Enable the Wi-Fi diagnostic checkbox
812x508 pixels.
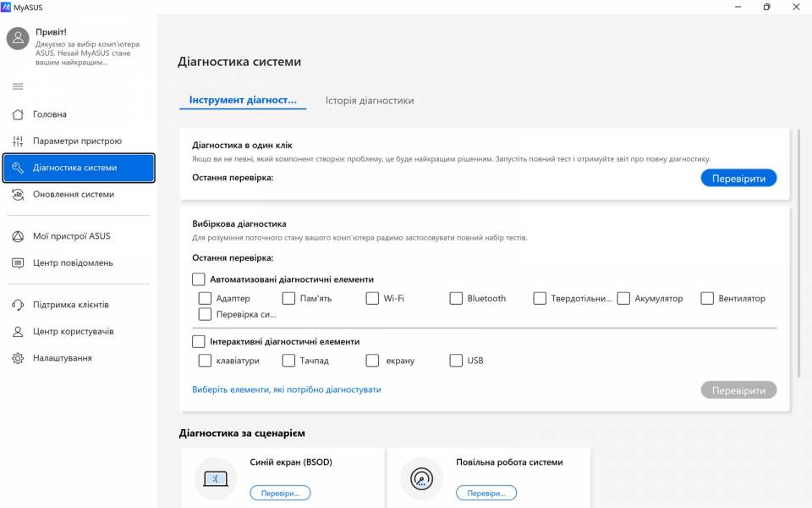pos(372,298)
